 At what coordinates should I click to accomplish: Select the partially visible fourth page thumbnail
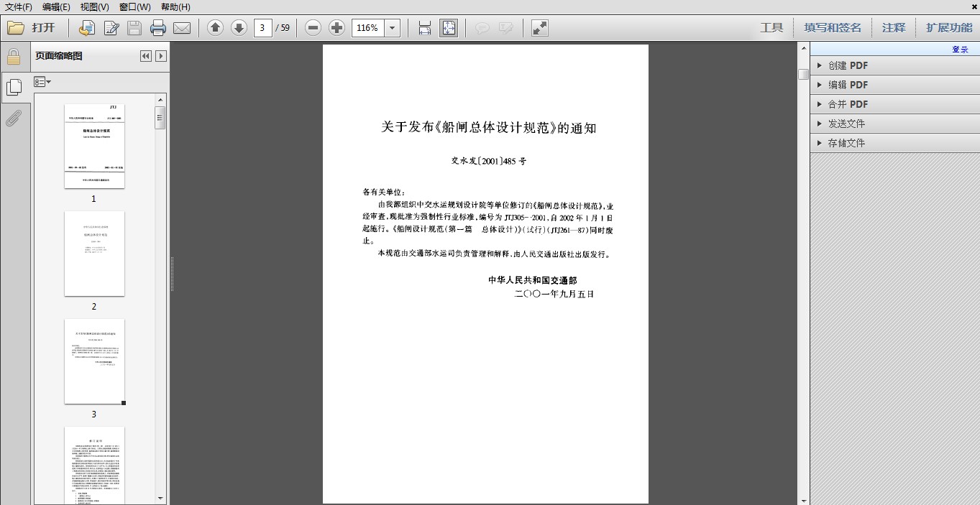94,465
